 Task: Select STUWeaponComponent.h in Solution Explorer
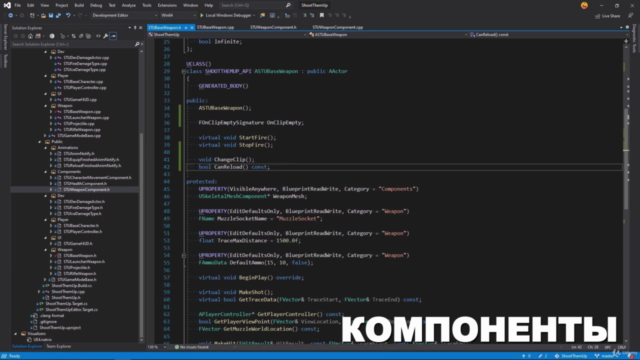[x=86, y=190]
